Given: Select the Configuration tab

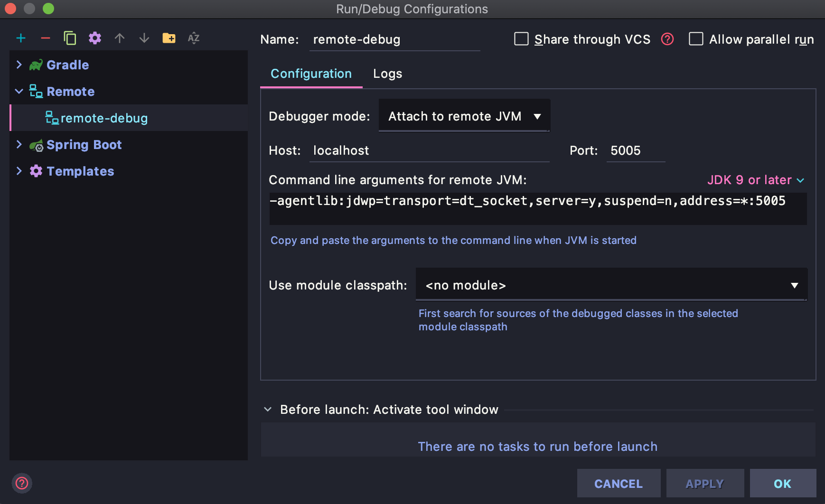Looking at the screenshot, I should pyautogui.click(x=311, y=74).
